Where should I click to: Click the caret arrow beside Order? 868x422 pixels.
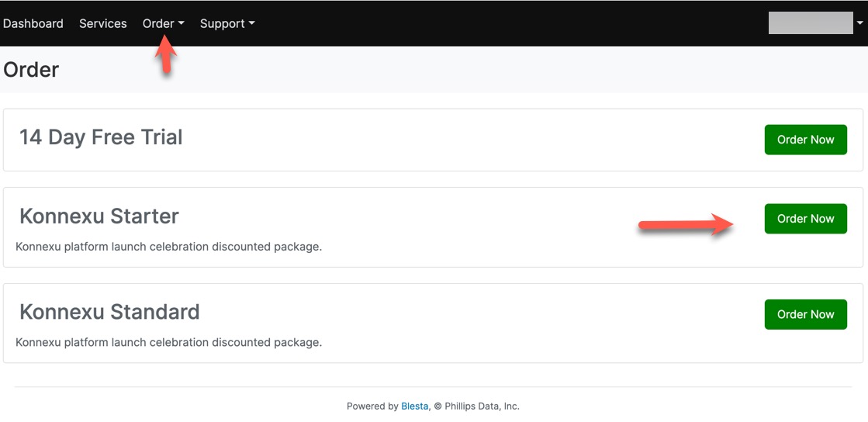click(182, 24)
